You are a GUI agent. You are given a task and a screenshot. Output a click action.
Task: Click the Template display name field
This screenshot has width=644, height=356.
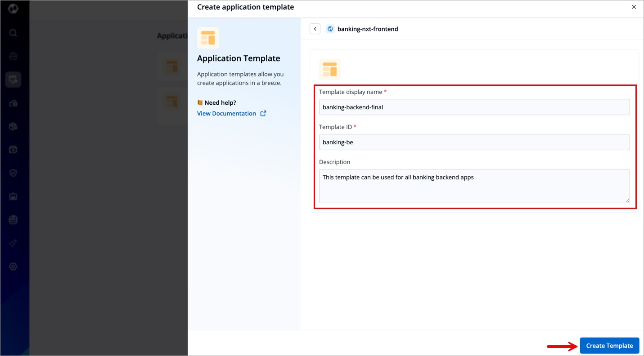click(x=474, y=107)
